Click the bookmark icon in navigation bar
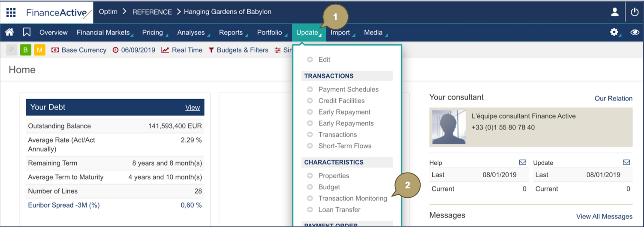Image resolution: width=644 pixels, height=227 pixels. pos(27,32)
